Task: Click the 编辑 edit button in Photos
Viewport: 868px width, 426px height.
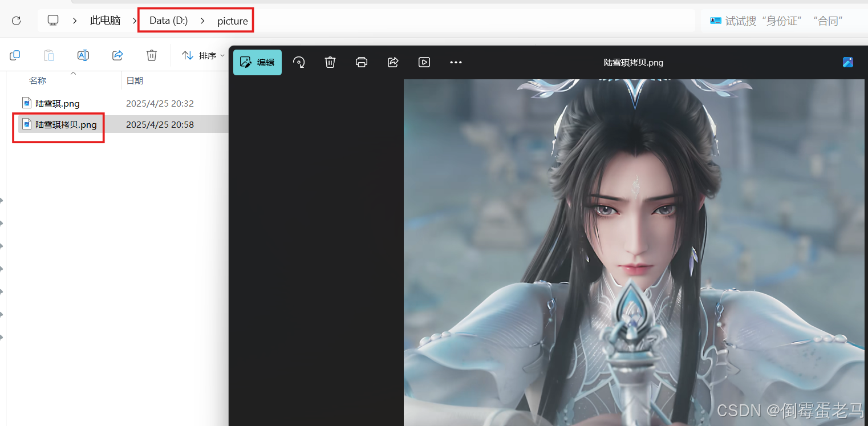Action: 257,62
